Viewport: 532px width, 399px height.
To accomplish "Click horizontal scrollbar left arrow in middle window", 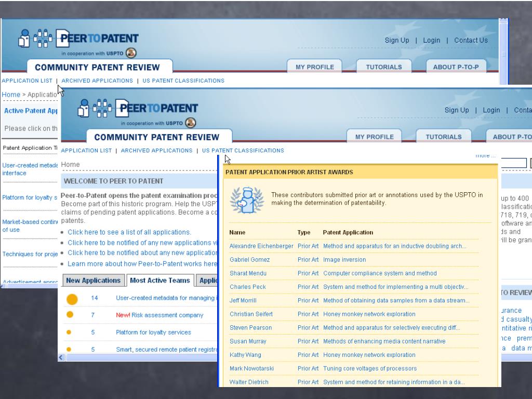I will [x=61, y=357].
